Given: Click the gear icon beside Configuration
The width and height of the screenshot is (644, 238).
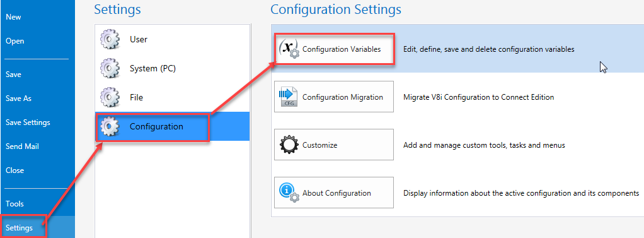Looking at the screenshot, I should tap(110, 127).
